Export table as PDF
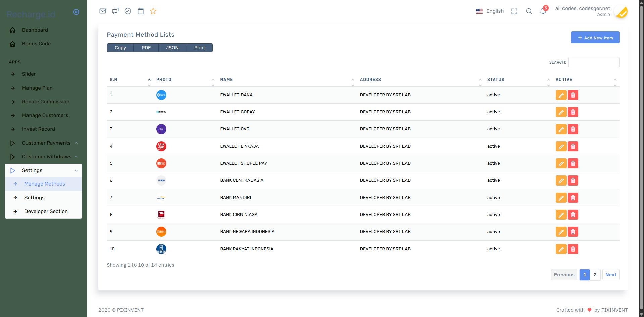Viewport: 644px width, 317px height. (146, 48)
